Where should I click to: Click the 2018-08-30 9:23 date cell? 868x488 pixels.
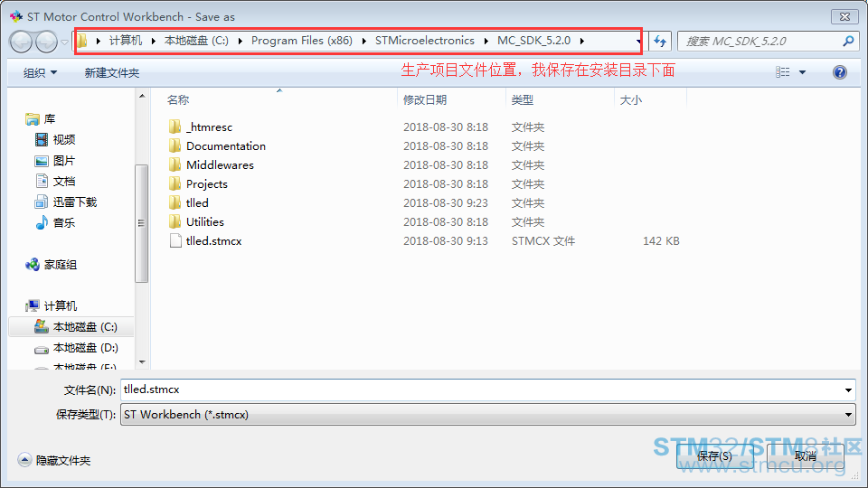(445, 202)
